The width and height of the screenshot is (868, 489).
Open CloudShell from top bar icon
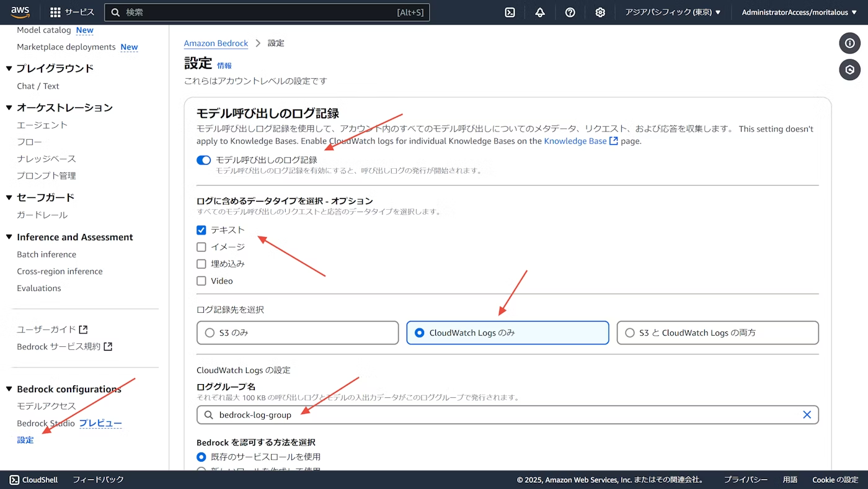tap(510, 12)
